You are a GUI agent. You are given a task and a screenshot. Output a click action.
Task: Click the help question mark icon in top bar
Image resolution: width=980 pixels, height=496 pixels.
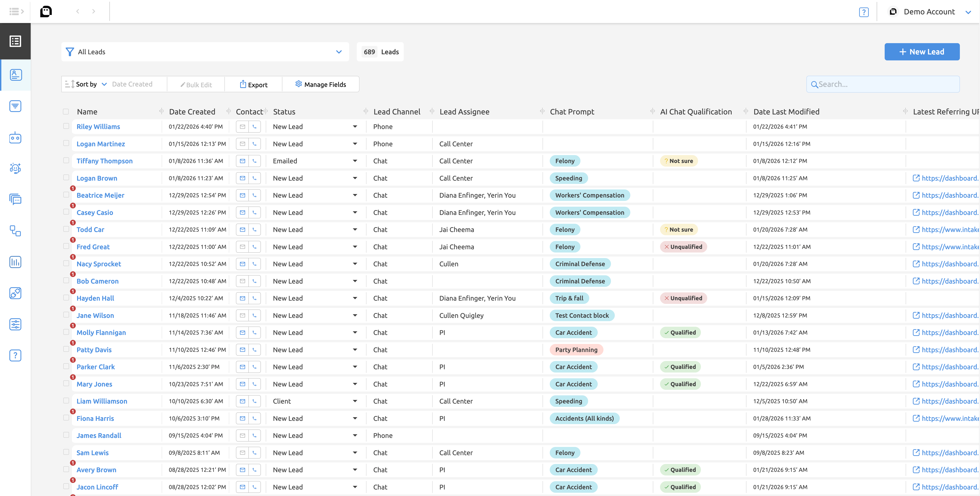(x=864, y=12)
